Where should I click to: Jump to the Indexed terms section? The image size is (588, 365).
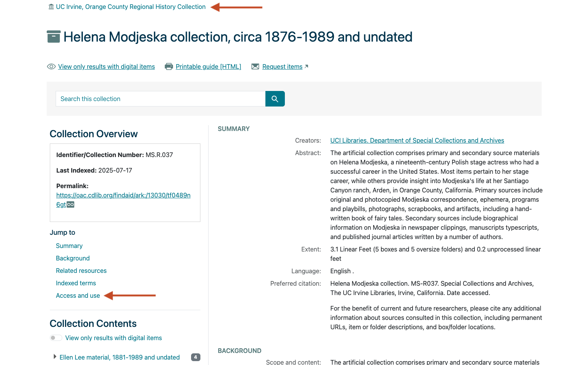coord(75,283)
